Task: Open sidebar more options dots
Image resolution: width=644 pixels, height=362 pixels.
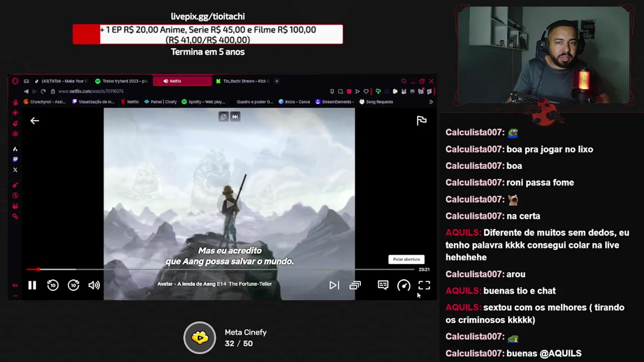Action: click(x=15, y=296)
